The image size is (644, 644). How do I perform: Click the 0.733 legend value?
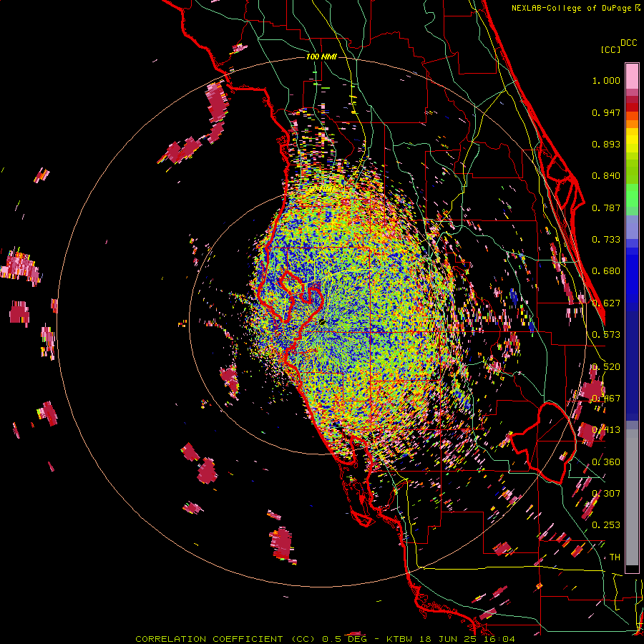pos(606,240)
